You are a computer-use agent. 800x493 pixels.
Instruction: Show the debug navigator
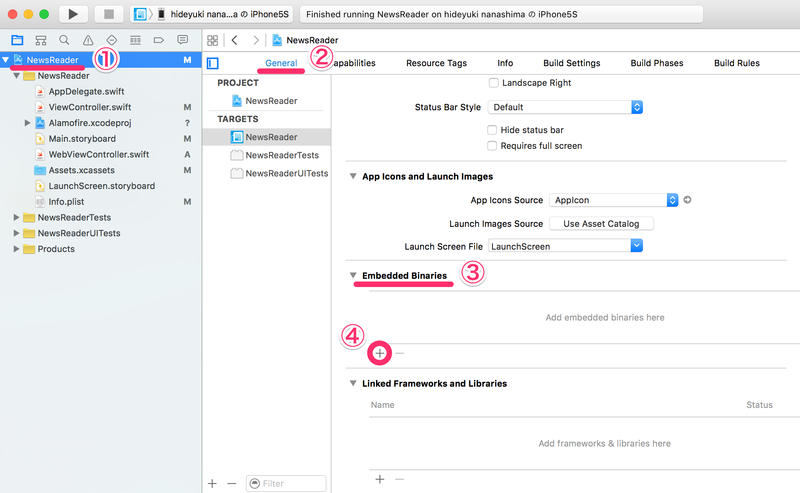[x=135, y=40]
